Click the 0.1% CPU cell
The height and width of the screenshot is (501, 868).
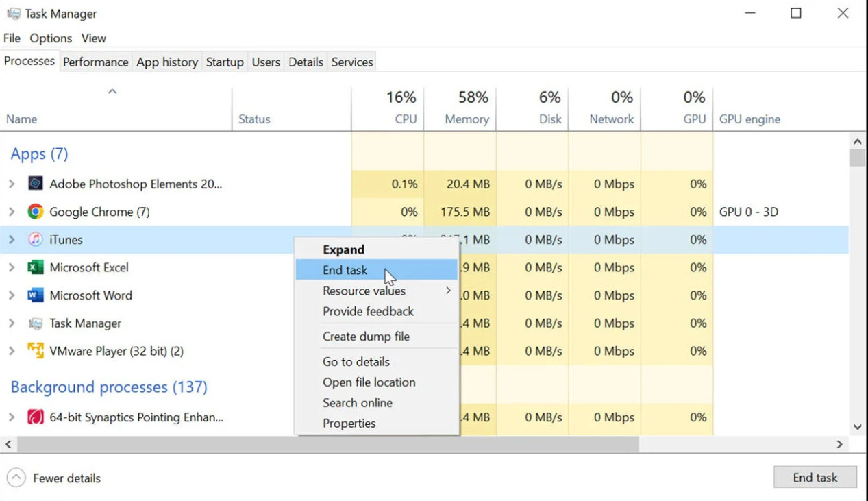click(388, 184)
